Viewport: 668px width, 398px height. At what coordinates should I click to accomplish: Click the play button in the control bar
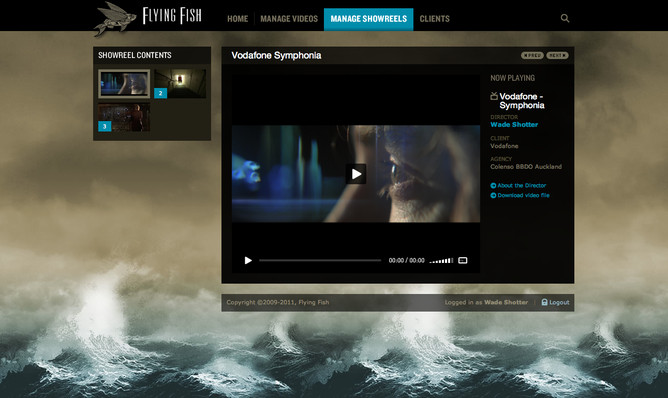click(248, 260)
